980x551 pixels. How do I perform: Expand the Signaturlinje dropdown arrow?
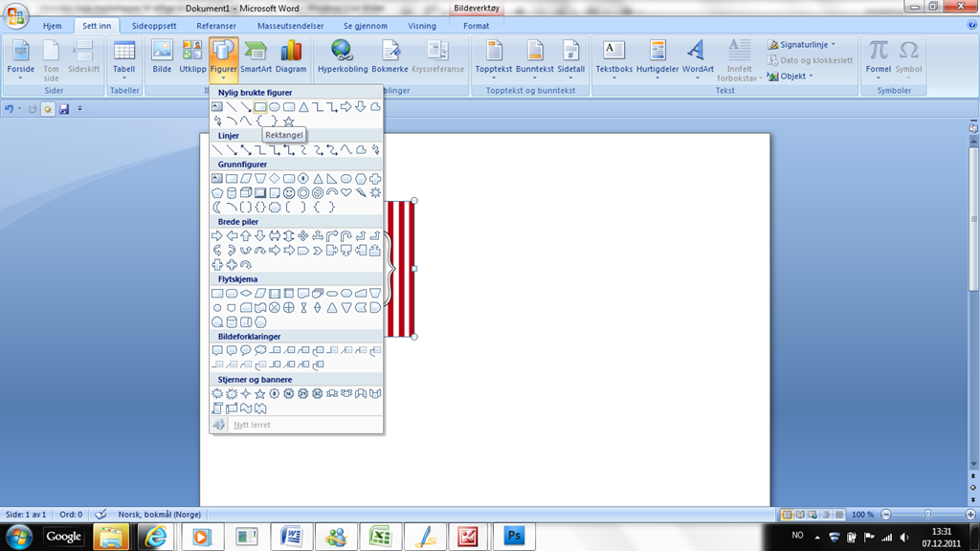(834, 44)
